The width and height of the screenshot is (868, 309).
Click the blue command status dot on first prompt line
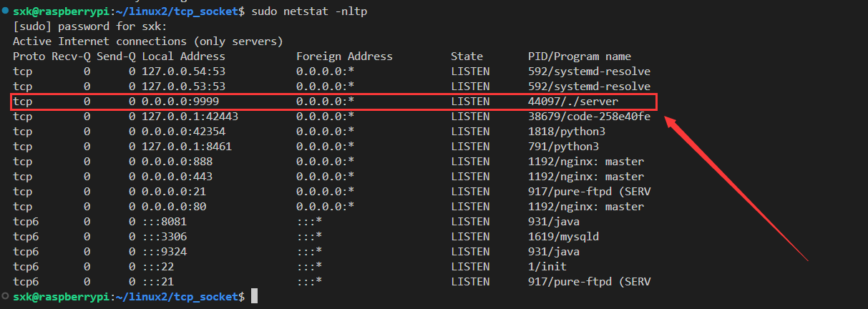pyautogui.click(x=5, y=11)
